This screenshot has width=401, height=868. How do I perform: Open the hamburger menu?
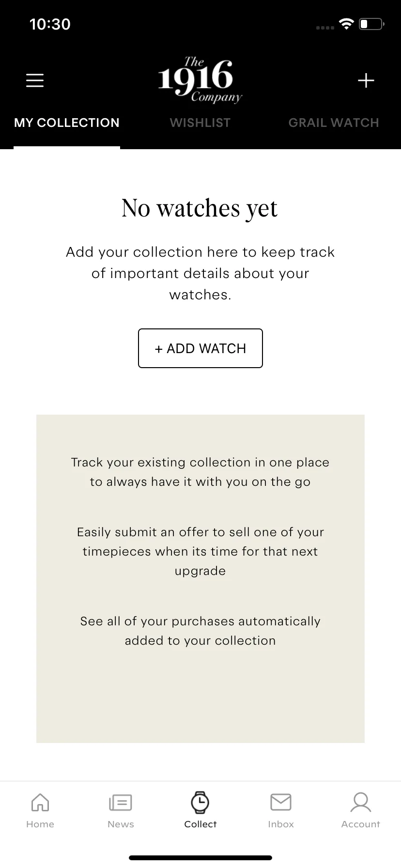(35, 80)
